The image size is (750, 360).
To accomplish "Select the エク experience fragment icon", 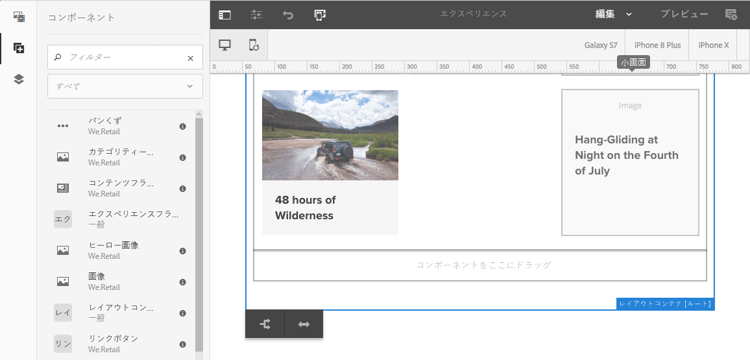I will [x=63, y=219].
